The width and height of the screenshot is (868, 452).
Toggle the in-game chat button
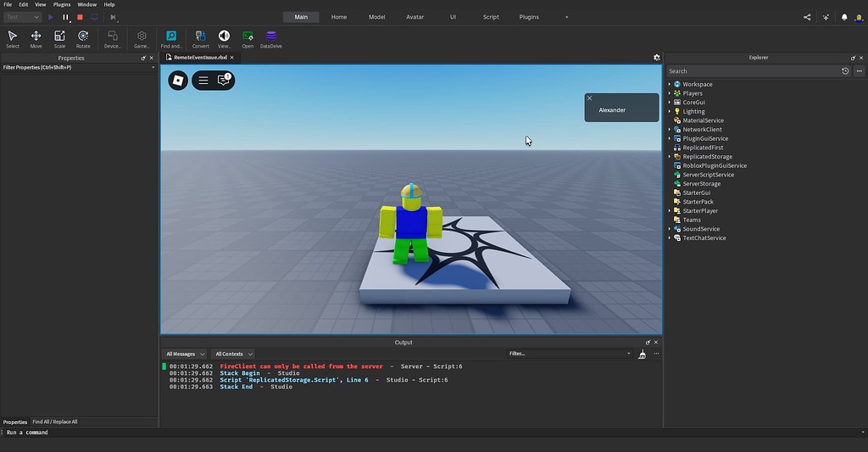[224, 81]
